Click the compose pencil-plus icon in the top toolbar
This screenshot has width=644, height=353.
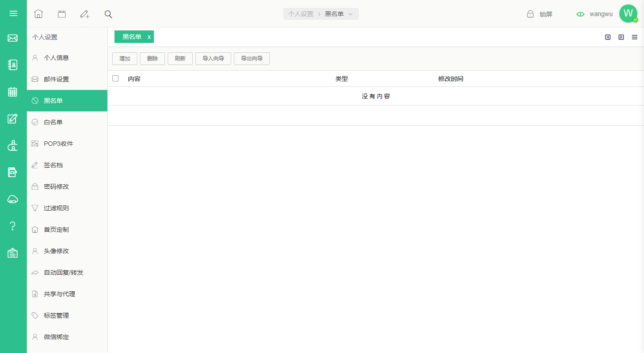85,14
